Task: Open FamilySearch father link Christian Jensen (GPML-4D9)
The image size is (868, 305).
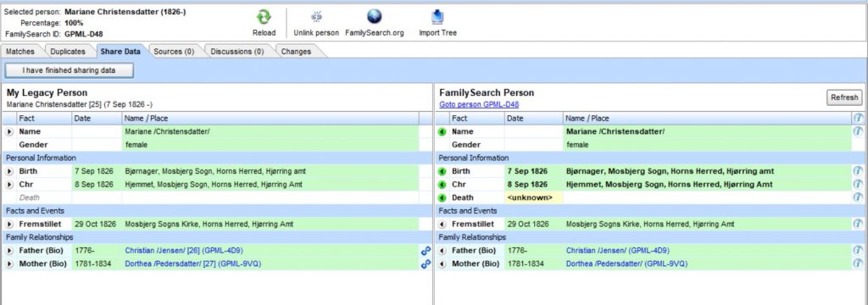Action: 618,251
